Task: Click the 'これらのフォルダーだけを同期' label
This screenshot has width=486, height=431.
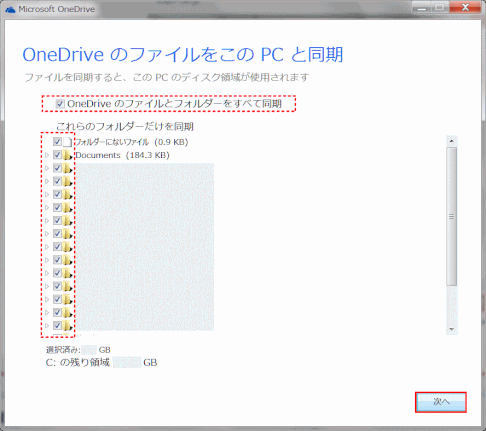Action: click(125, 126)
